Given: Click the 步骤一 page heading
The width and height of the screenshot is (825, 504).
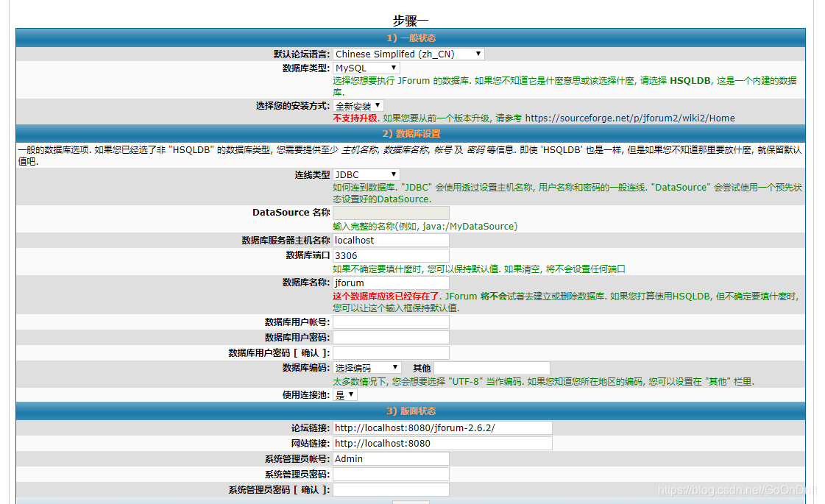Looking at the screenshot, I should point(411,21).
